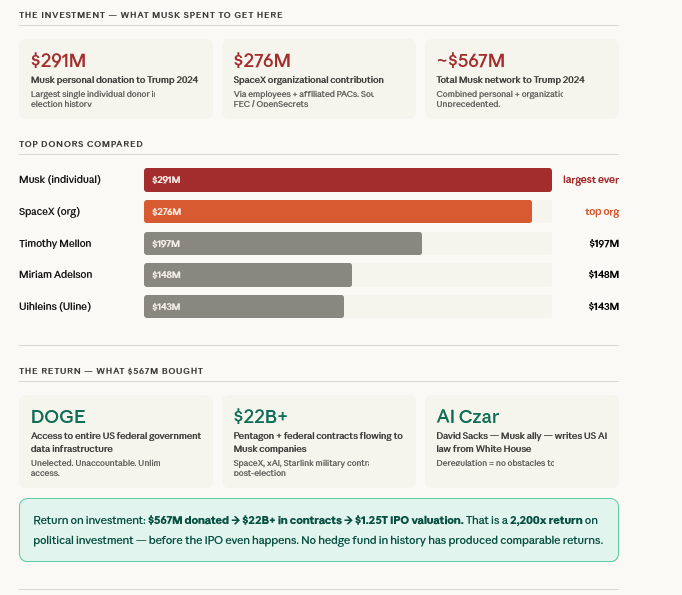Screen dimensions: 682x595
Task: Click the $22B+ federal contracts card
Action: (319, 441)
